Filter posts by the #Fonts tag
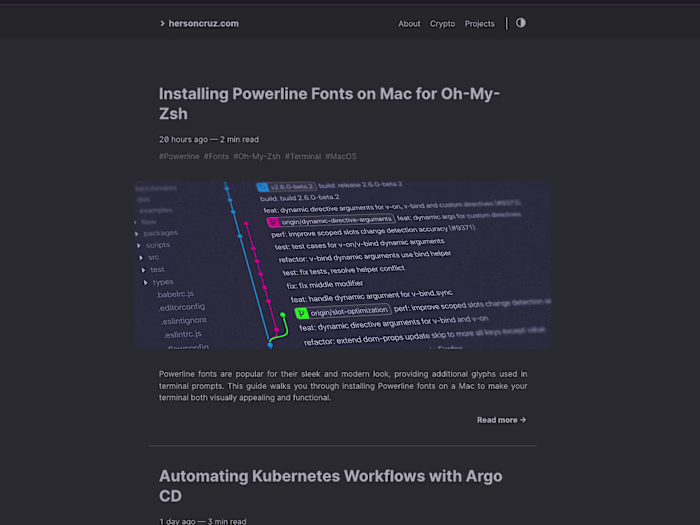The height and width of the screenshot is (525, 700). click(216, 156)
